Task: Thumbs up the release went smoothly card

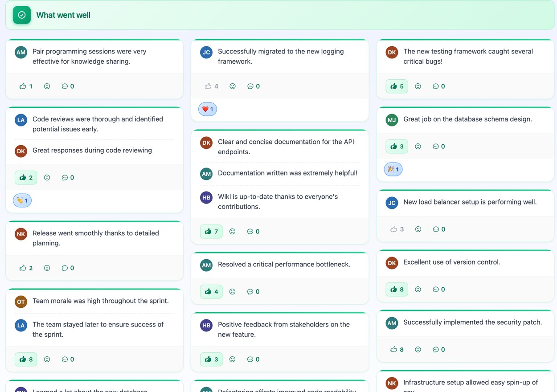Action: pos(26,268)
